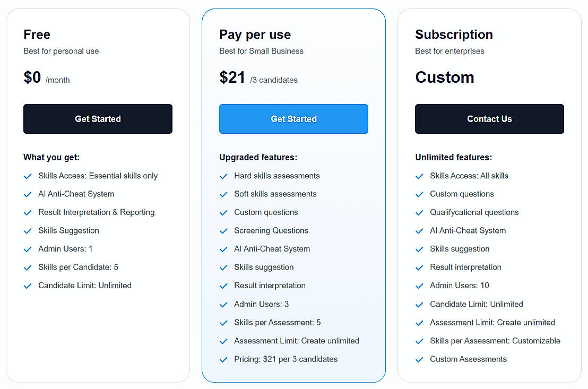Click checkmark next to Screening Questions
Image resolution: width=588 pixels, height=389 pixels.
pos(224,231)
